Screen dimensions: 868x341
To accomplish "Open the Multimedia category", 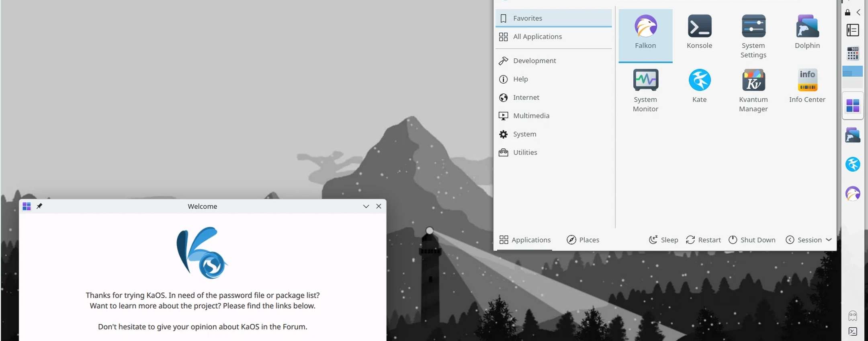I will 554,116.
